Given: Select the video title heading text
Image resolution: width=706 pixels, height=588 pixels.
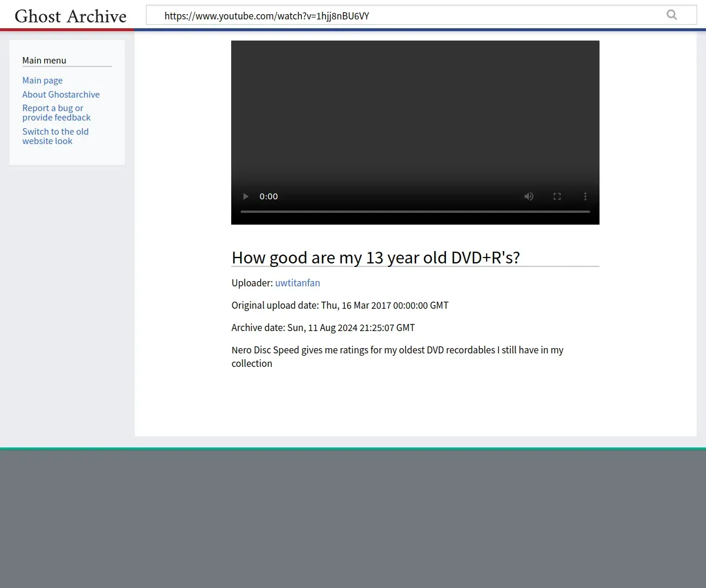Looking at the screenshot, I should pyautogui.click(x=376, y=258).
